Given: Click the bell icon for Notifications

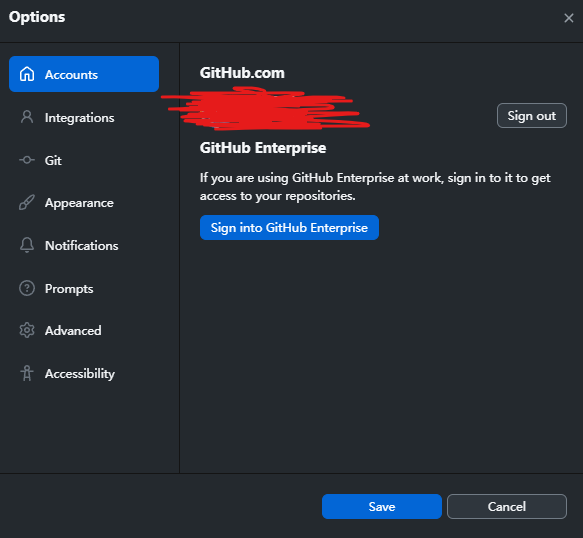Looking at the screenshot, I should click(x=27, y=245).
